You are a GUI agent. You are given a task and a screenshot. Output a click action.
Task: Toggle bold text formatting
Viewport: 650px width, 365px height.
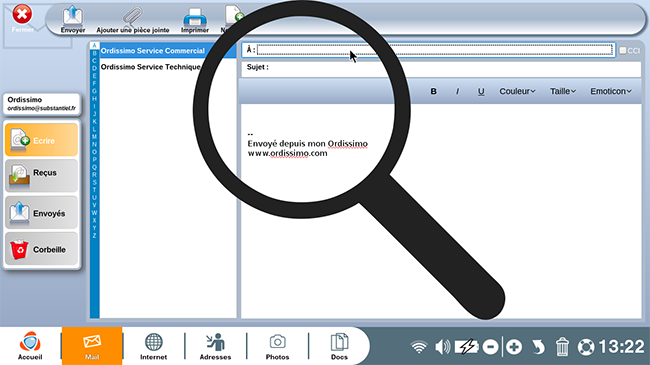coord(433,91)
